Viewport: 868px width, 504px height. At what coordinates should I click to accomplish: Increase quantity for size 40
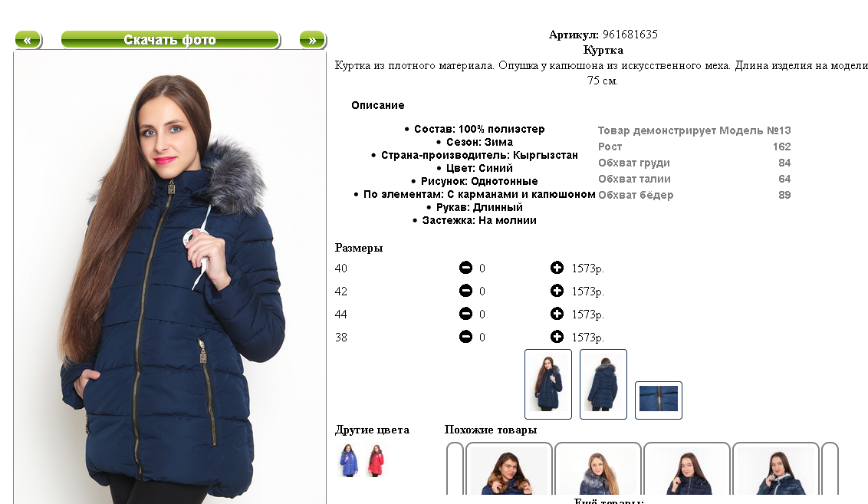click(x=557, y=268)
